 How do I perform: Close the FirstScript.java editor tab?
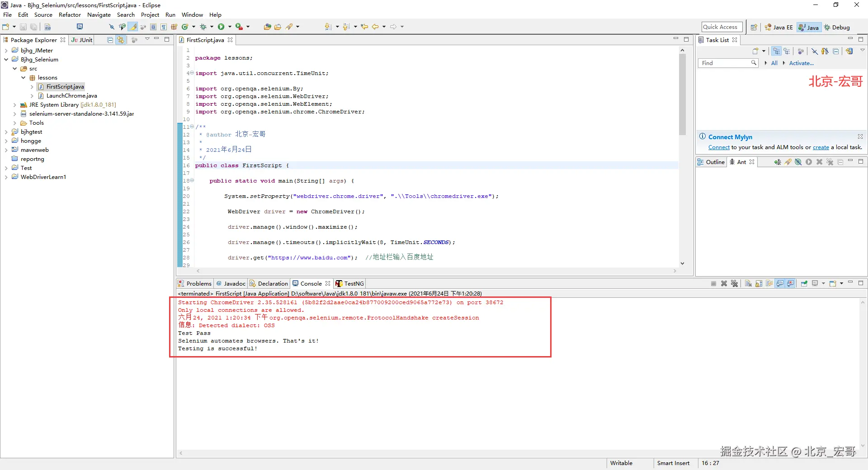(230, 40)
